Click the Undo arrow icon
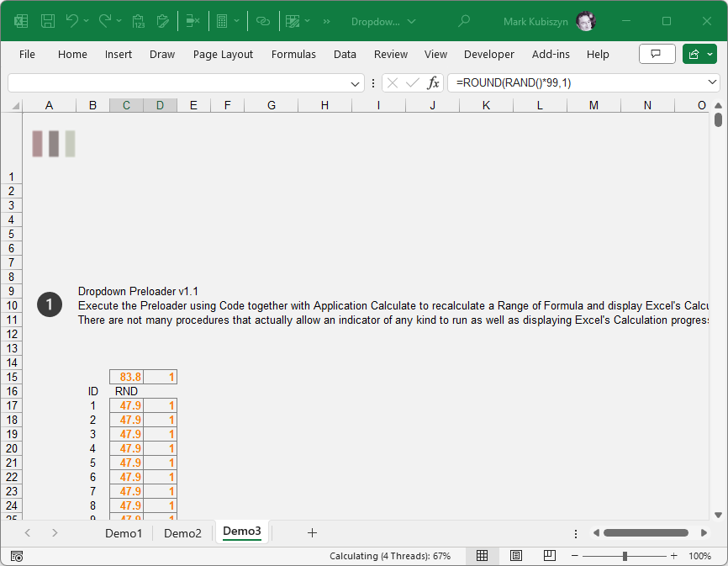 [x=72, y=21]
